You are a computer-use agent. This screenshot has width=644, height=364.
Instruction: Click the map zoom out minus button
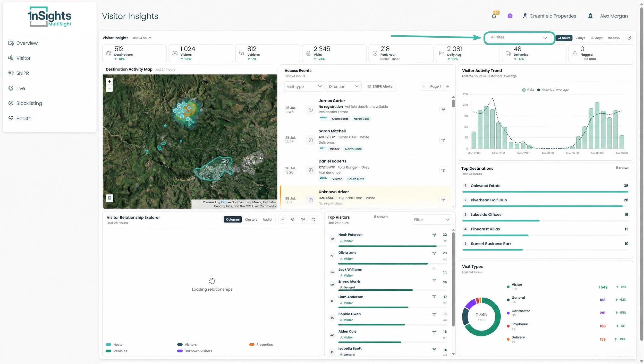[x=109, y=88]
